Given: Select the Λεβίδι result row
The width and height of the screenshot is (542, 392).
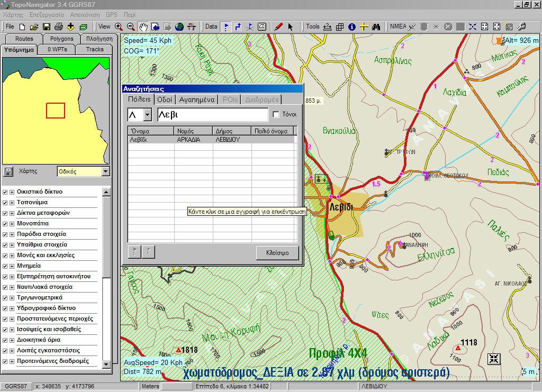Looking at the screenshot, I should coord(211,140).
